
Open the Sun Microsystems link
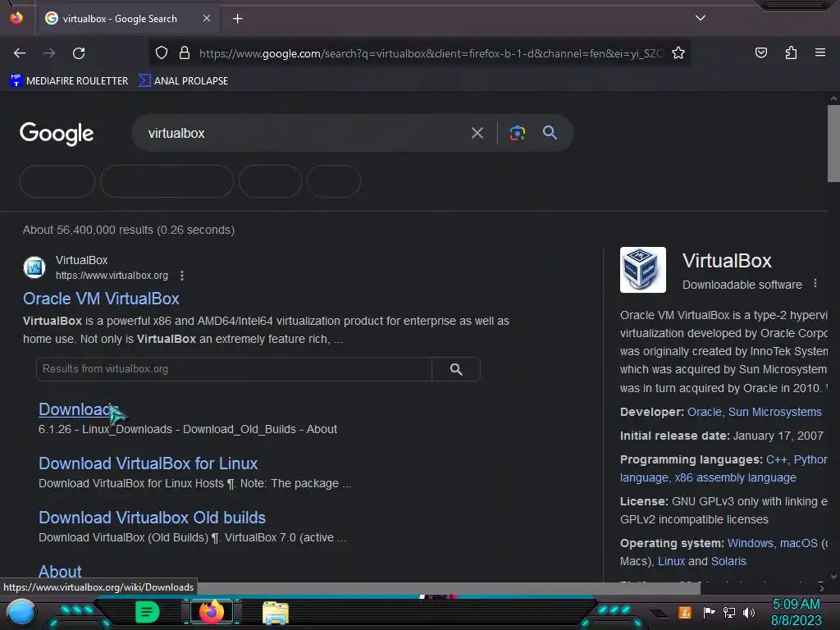(x=774, y=412)
